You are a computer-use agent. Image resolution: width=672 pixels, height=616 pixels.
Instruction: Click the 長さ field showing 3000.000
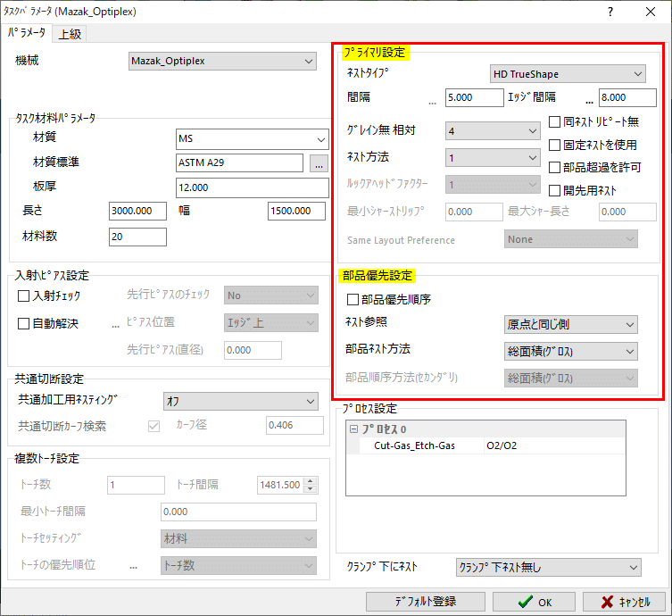pyautogui.click(x=137, y=211)
